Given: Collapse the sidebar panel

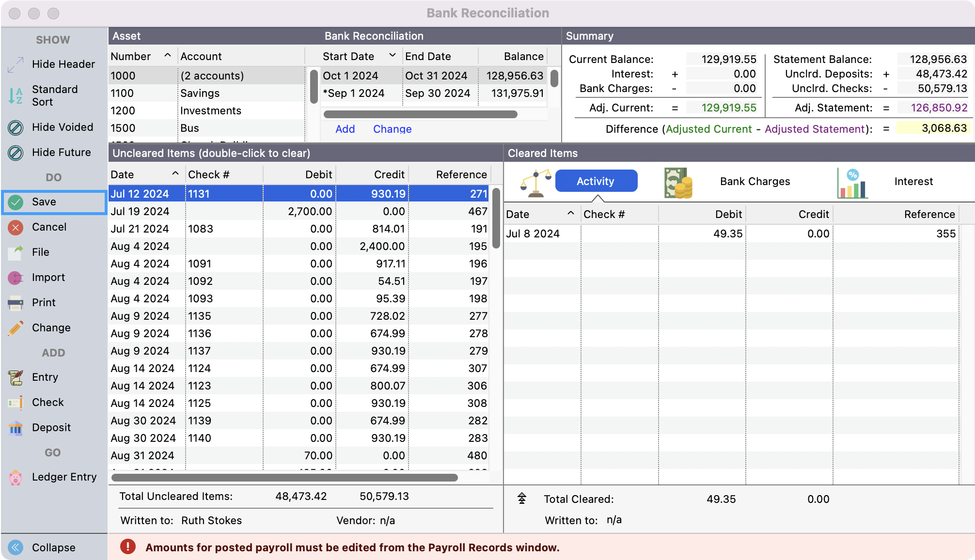Looking at the screenshot, I should (x=53, y=547).
